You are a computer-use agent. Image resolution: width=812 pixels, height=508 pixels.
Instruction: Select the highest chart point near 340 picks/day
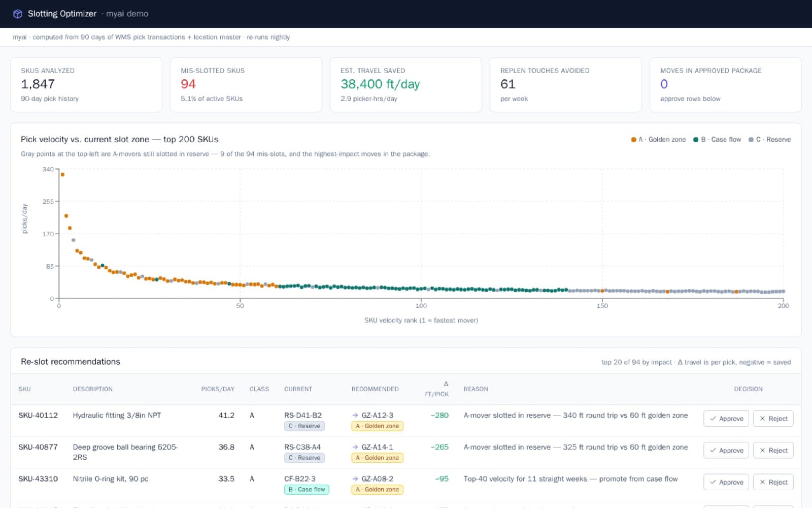coord(62,175)
